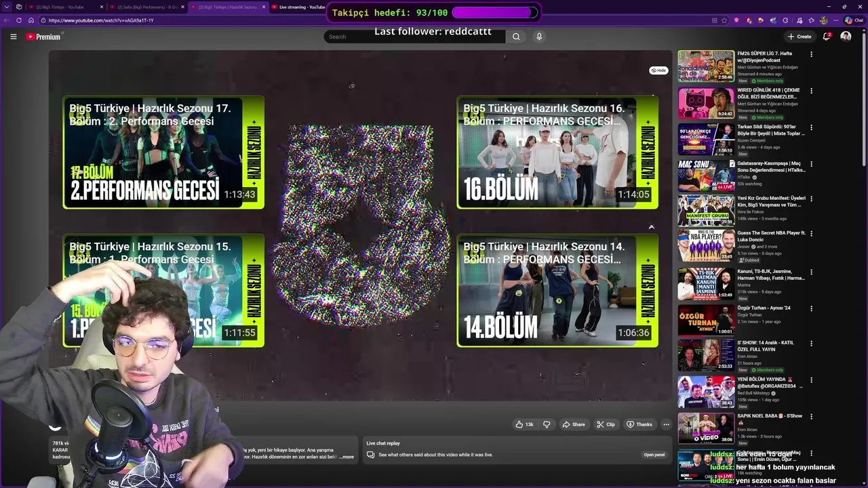Click the YouTube search input field
Image resolution: width=868 pixels, height=488 pixels.
point(414,37)
